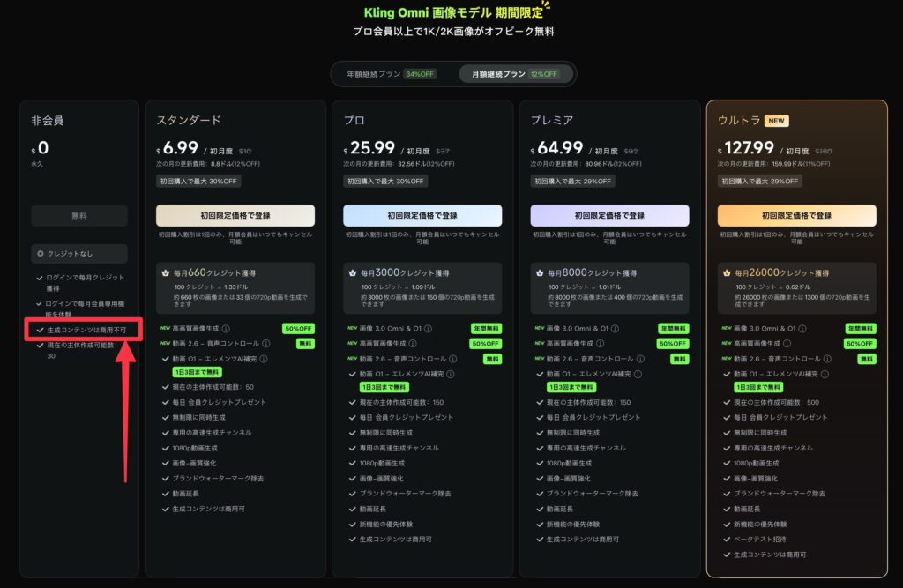Register for the Pro plan at first-time price
Screen dimensions: 903x588
click(x=422, y=216)
